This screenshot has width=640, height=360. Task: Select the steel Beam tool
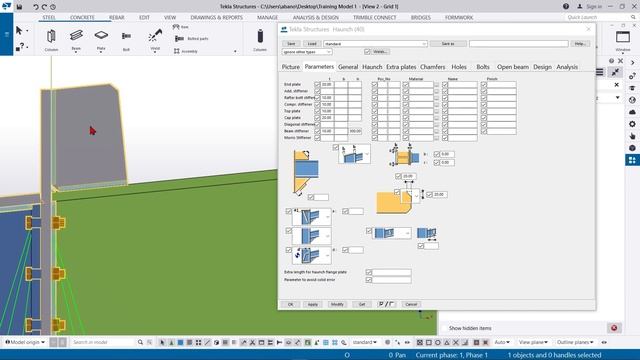[x=76, y=40]
